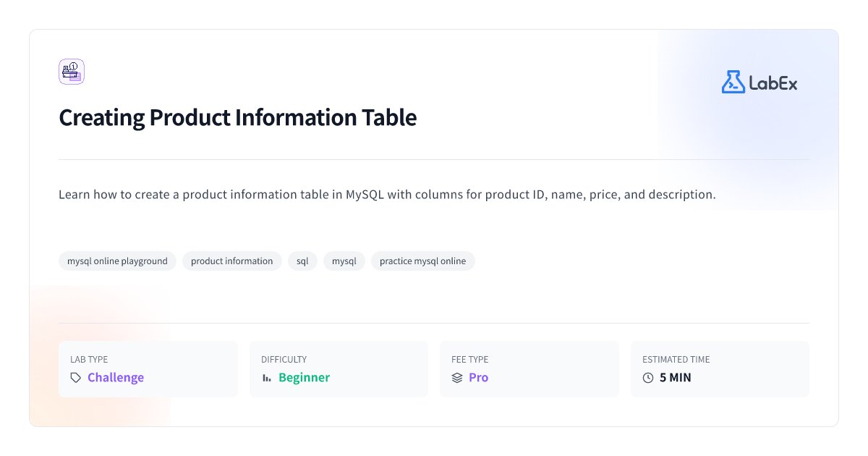Click the Beginner difficulty label

304,377
